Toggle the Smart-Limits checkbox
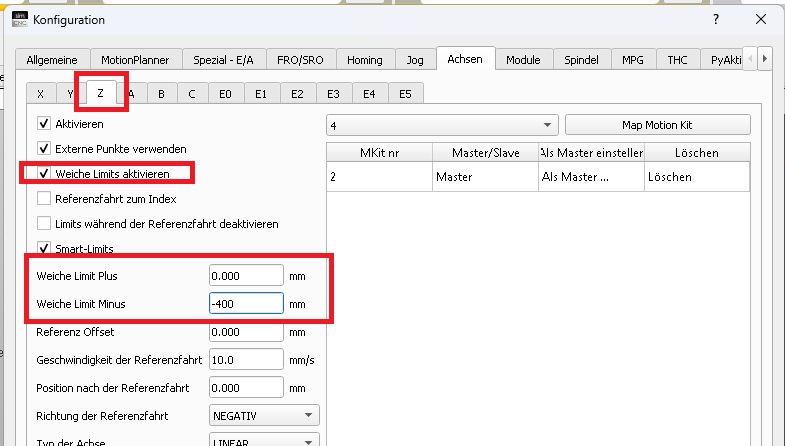 [44, 248]
